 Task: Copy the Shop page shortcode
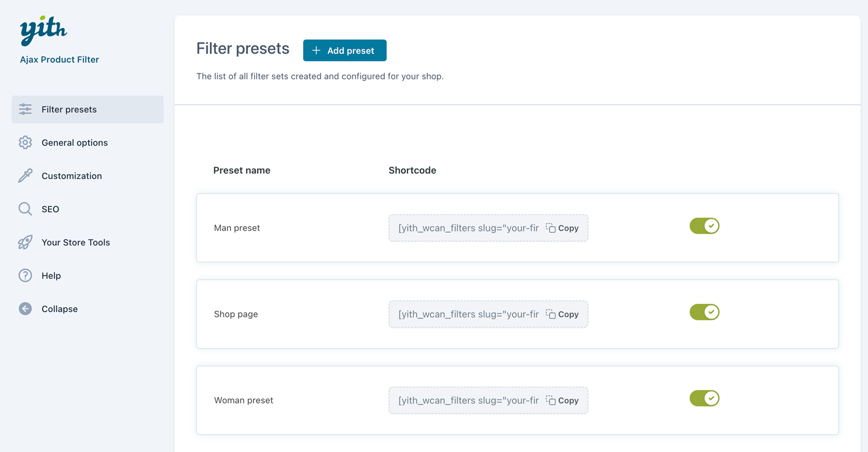tap(562, 314)
